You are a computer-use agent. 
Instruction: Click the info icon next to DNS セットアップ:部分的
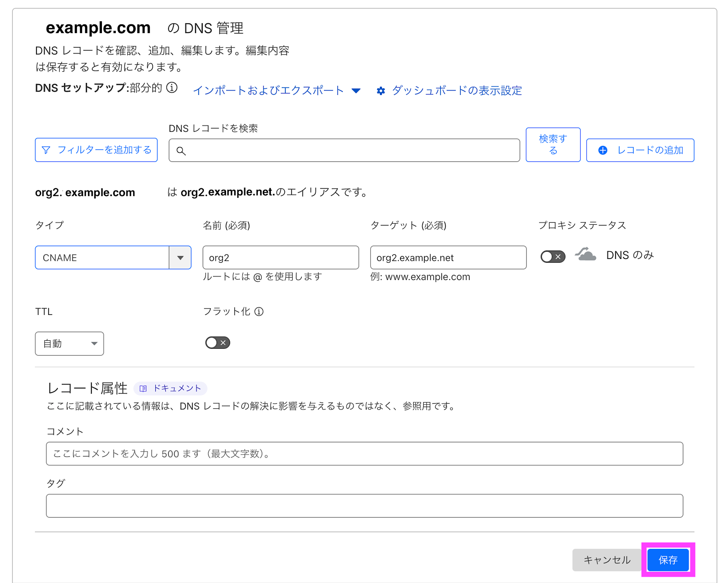(172, 88)
